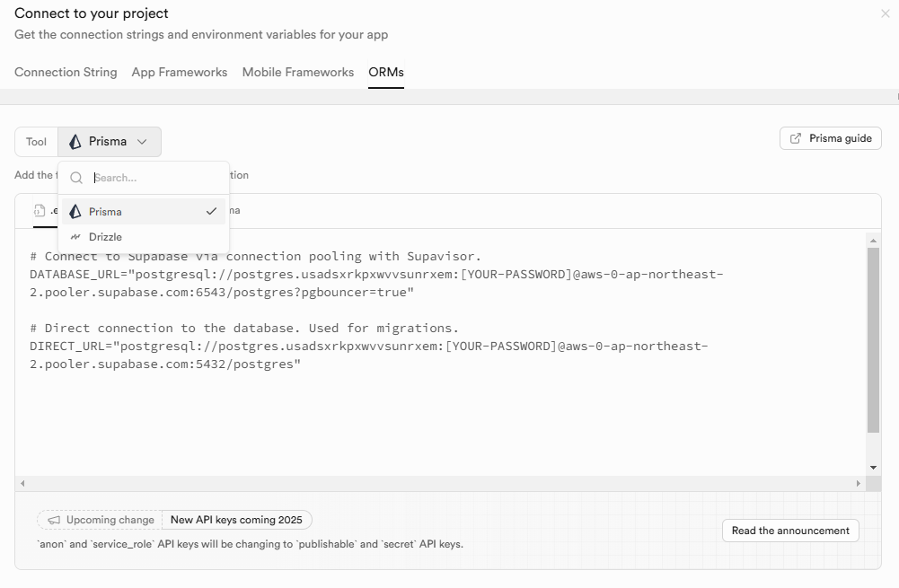Image resolution: width=899 pixels, height=588 pixels.
Task: Open the Mobile Frameworks tab
Action: coord(297,72)
